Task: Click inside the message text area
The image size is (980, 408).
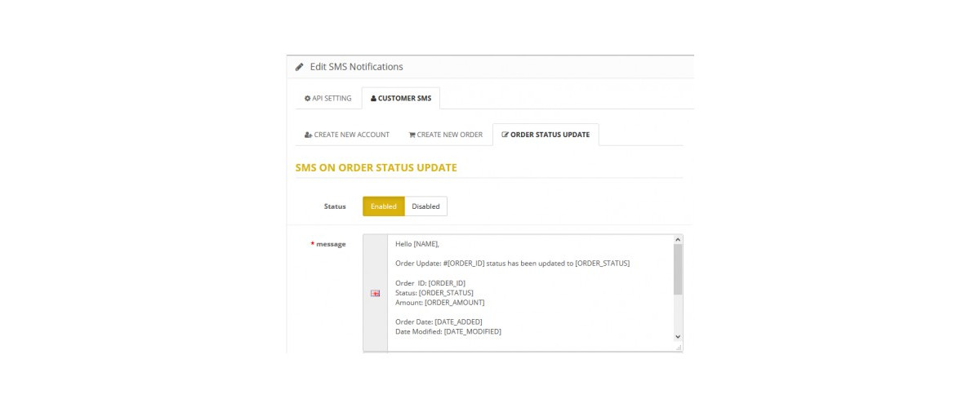Action: point(530,293)
